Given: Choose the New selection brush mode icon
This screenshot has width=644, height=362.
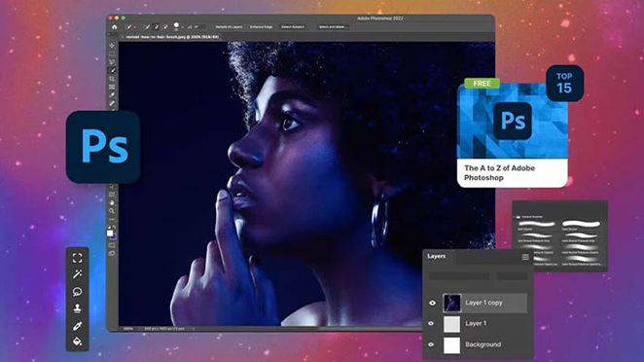Looking at the screenshot, I should [147, 27].
